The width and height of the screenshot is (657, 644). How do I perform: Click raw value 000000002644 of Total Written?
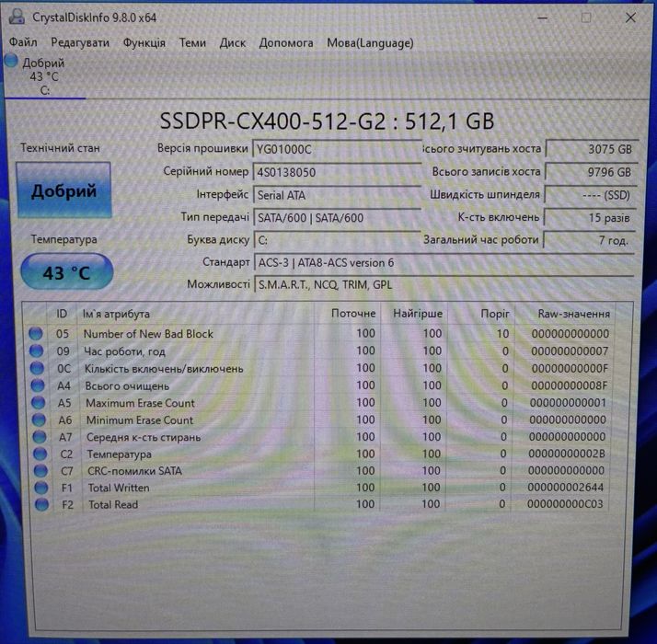(x=565, y=488)
